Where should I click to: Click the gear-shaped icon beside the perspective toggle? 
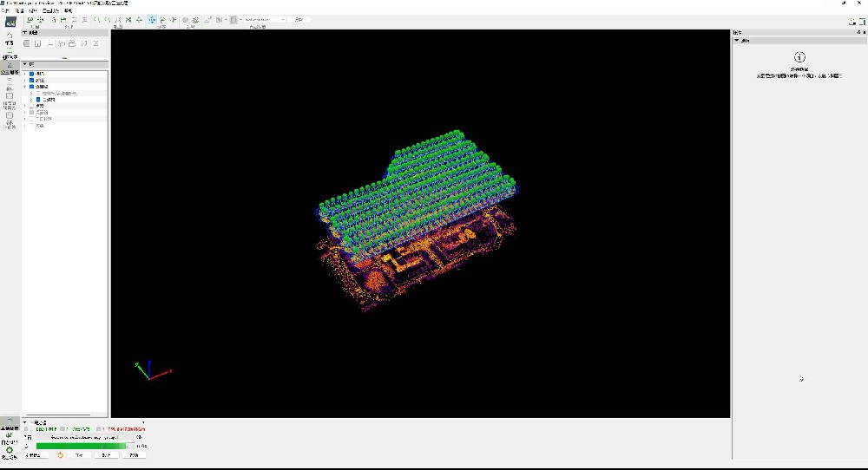[195, 20]
